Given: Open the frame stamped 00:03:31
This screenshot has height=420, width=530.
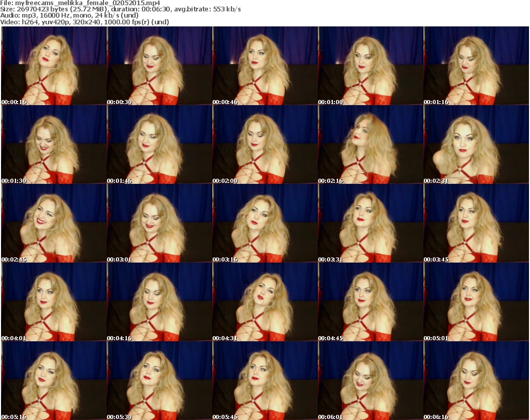Looking at the screenshot, I should click(371, 223).
